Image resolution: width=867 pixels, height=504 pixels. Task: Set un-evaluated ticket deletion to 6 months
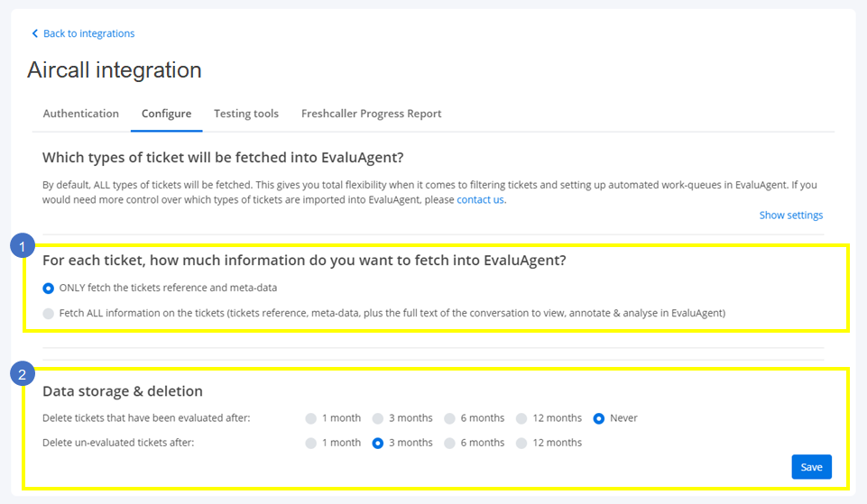click(x=449, y=443)
